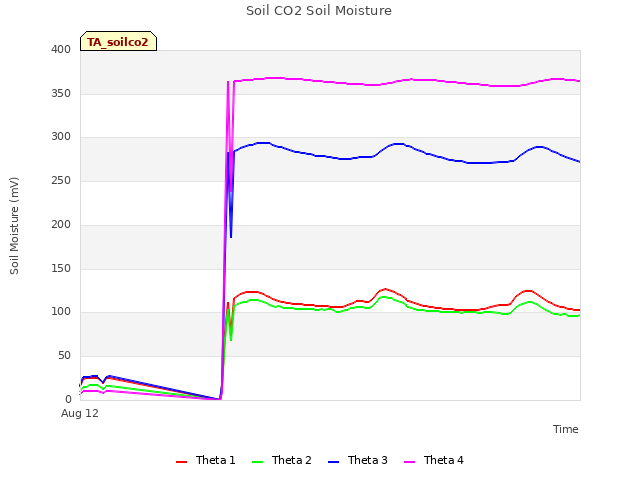Click the Time axis title
This screenshot has width=640, height=480.
[566, 429]
